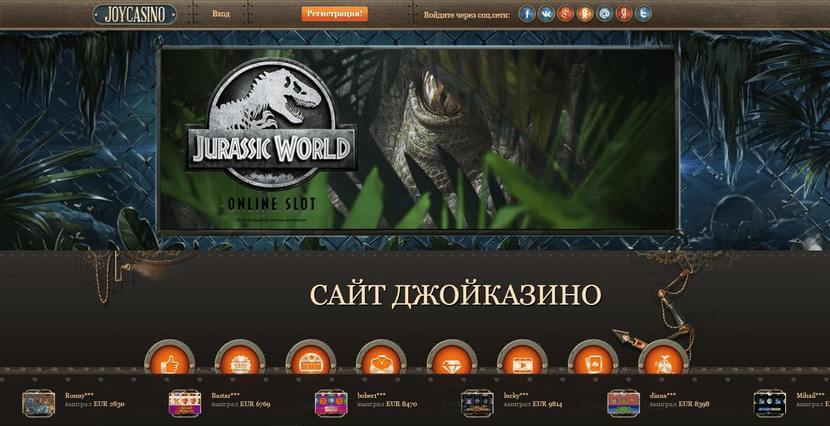Sign in with Yandex icon
Screen dimensions: 830x426
624,14
